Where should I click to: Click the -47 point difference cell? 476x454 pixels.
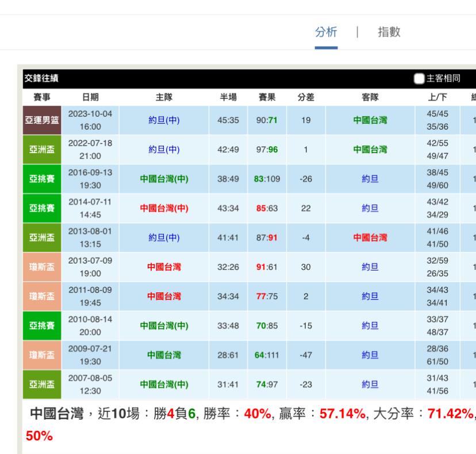pos(306,355)
